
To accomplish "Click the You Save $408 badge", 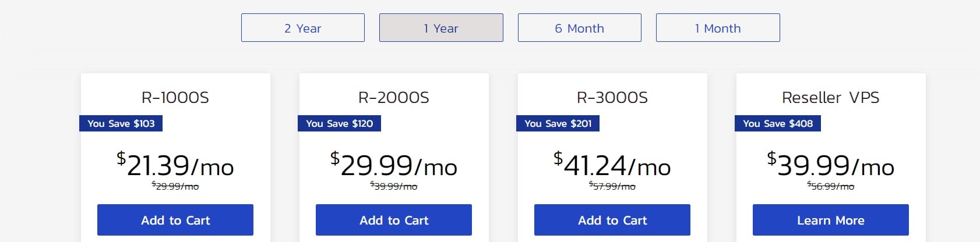I will 778,123.
